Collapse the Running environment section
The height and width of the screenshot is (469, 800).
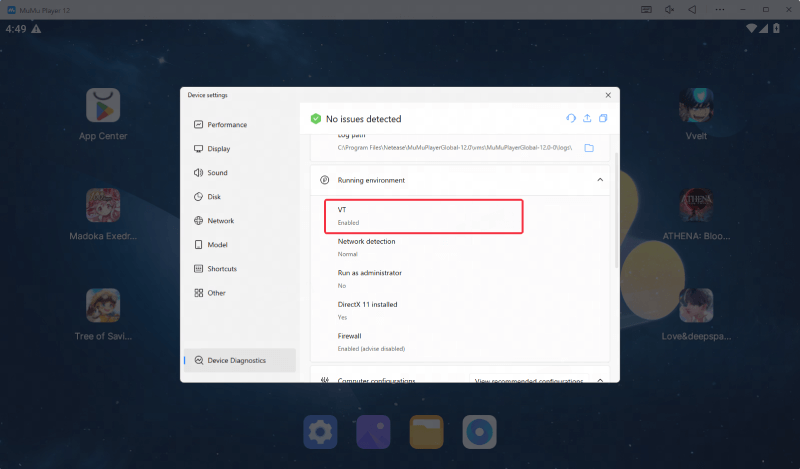[600, 180]
